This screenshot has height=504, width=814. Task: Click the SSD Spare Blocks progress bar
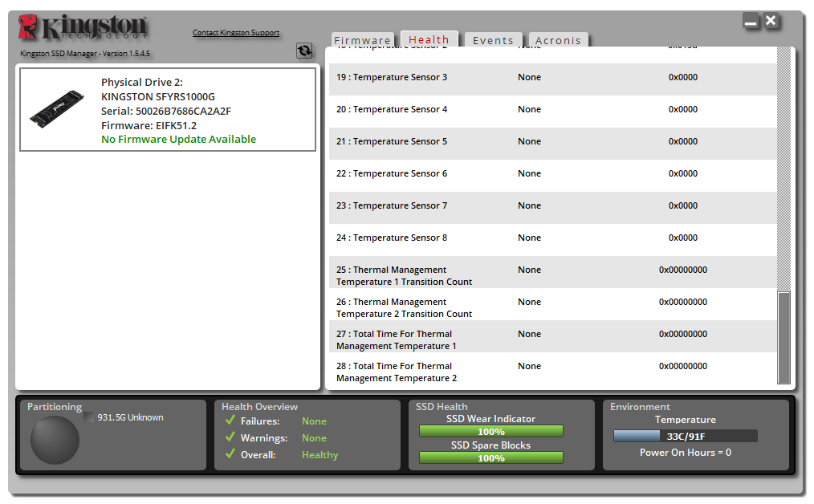tap(491, 457)
